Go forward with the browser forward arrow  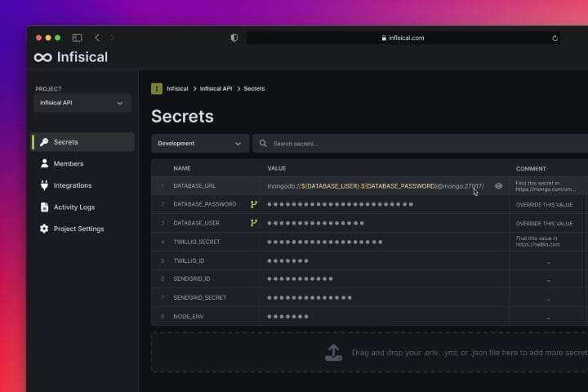[113, 38]
